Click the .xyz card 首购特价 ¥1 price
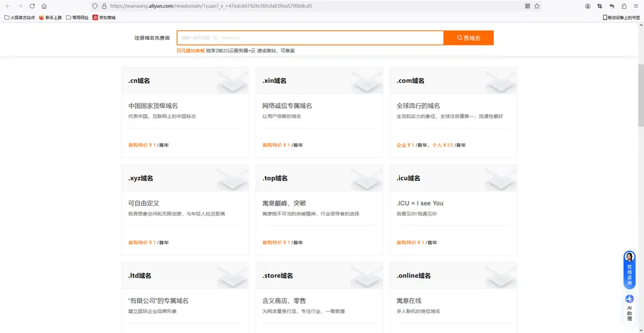Viewport: 644px width, 333px height. click(x=142, y=243)
